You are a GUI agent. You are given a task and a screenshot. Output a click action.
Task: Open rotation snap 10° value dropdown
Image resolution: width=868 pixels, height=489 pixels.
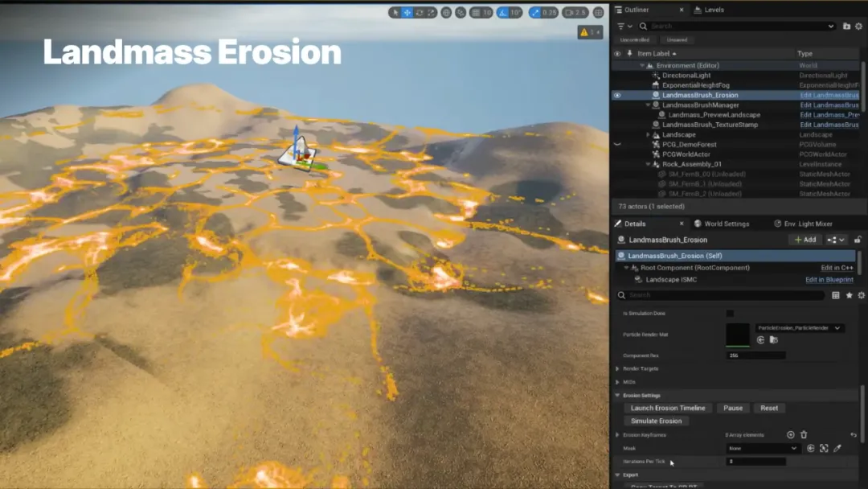(x=515, y=12)
